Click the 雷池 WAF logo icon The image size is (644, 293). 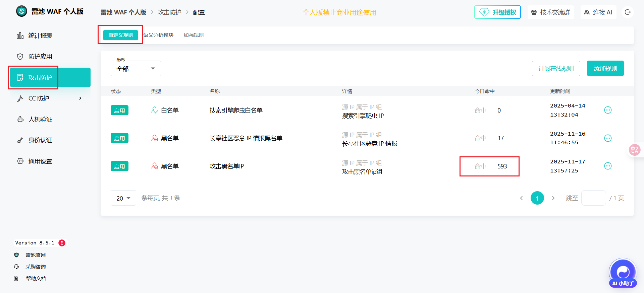tap(22, 11)
